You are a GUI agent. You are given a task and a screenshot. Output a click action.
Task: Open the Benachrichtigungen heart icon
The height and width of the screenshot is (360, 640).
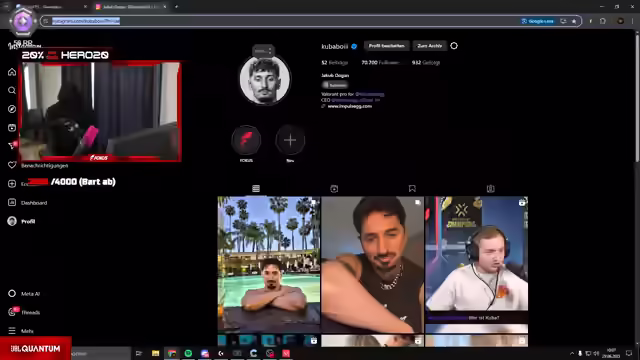[x=12, y=165]
